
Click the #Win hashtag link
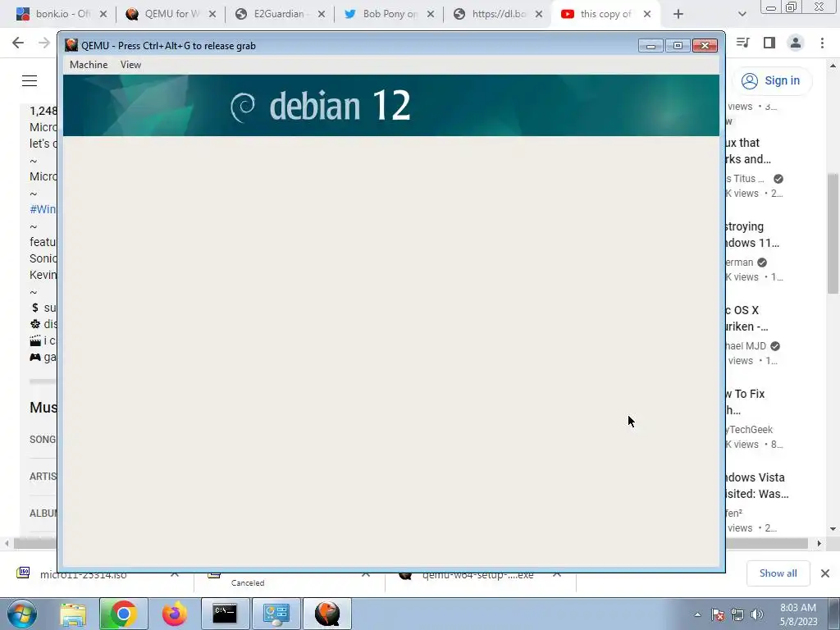pyautogui.click(x=43, y=209)
